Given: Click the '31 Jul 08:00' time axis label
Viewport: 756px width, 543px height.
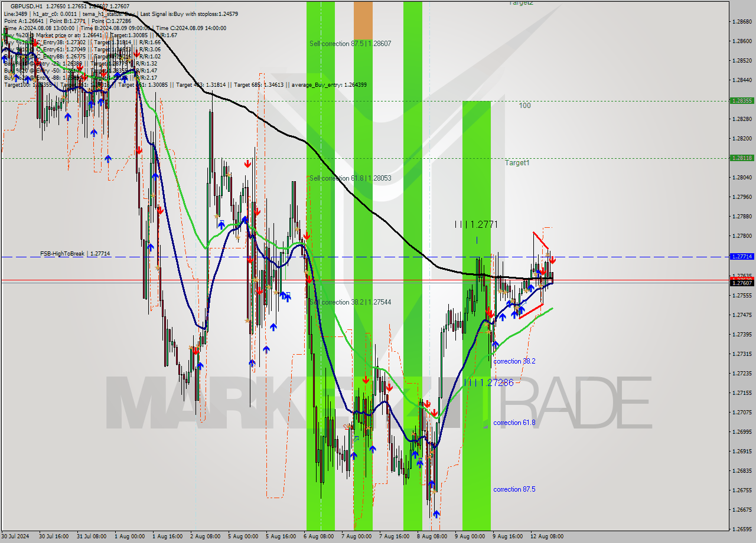Looking at the screenshot, I should (92, 537).
